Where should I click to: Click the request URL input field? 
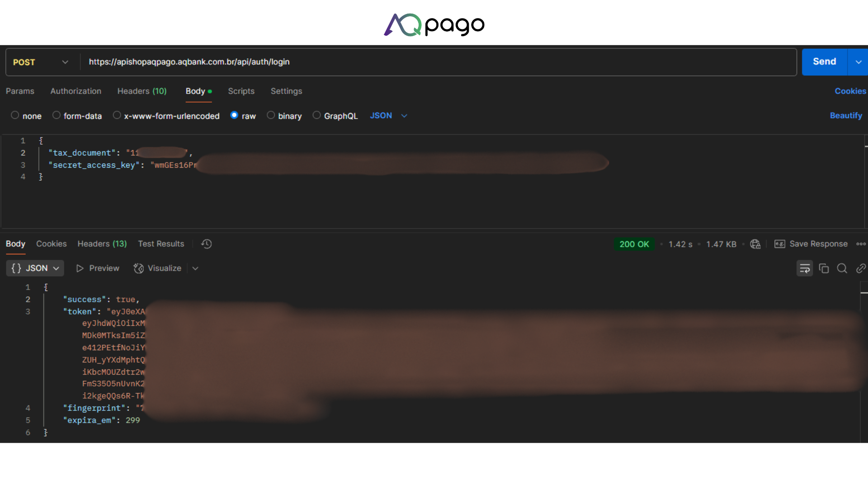click(439, 62)
